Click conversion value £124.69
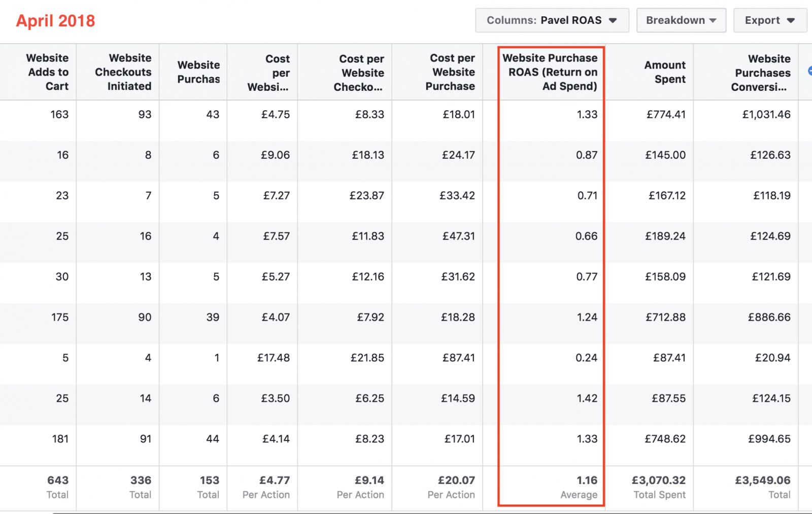The width and height of the screenshot is (812, 514). coord(770,236)
